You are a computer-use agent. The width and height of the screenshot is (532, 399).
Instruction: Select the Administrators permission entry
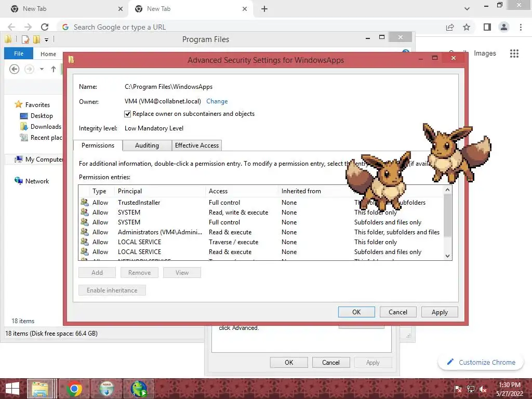click(261, 232)
